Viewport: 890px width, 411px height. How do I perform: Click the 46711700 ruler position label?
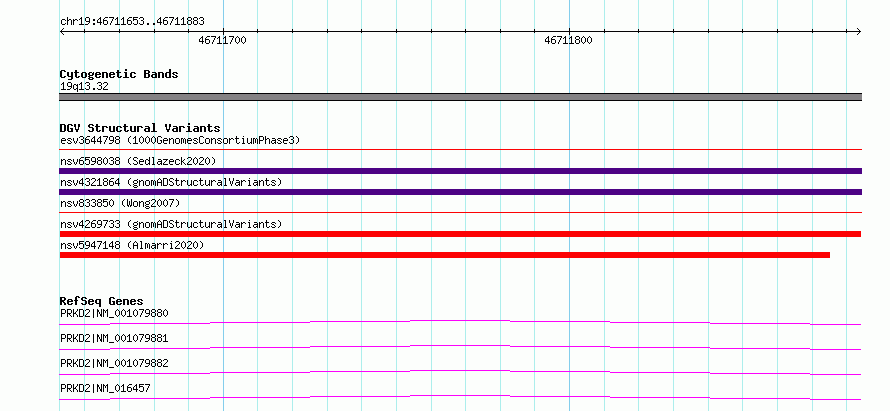[x=222, y=40]
